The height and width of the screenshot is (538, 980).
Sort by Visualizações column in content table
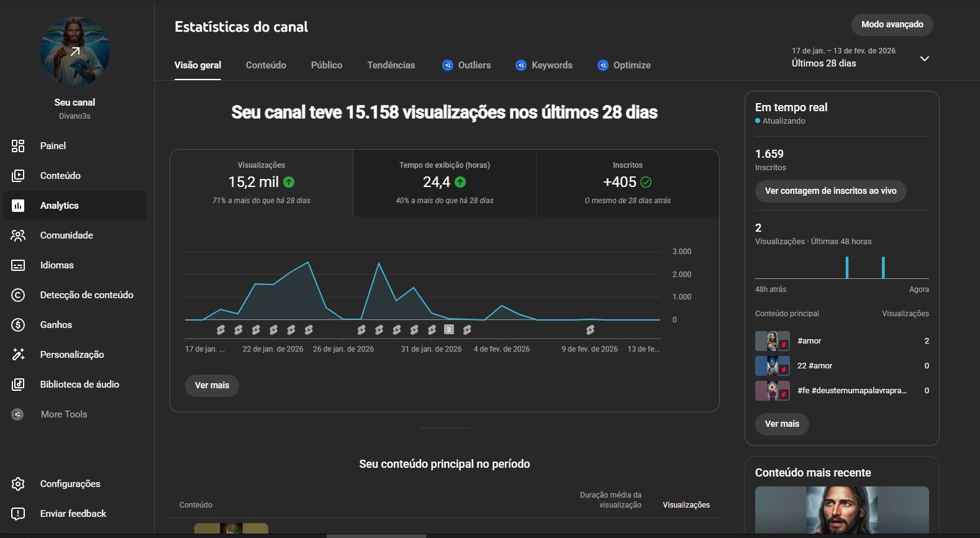pos(686,505)
